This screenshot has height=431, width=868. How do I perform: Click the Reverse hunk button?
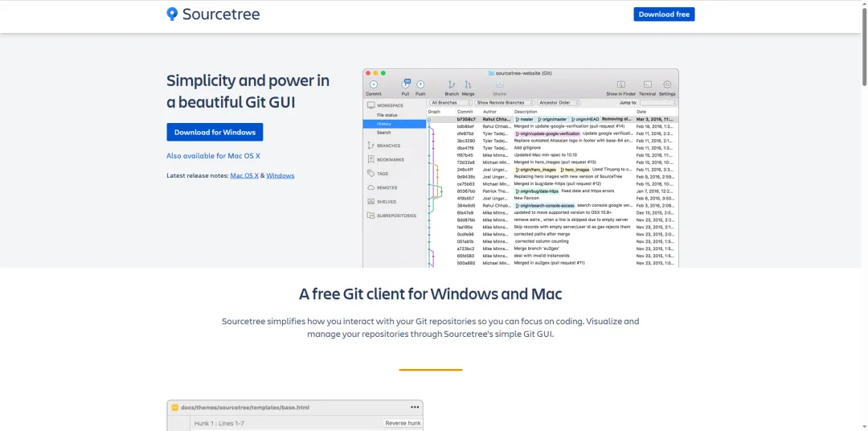403,423
